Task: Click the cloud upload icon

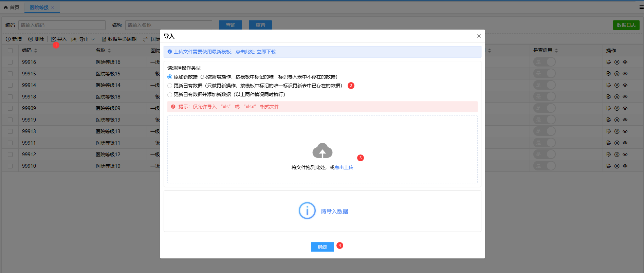Action: click(x=322, y=151)
